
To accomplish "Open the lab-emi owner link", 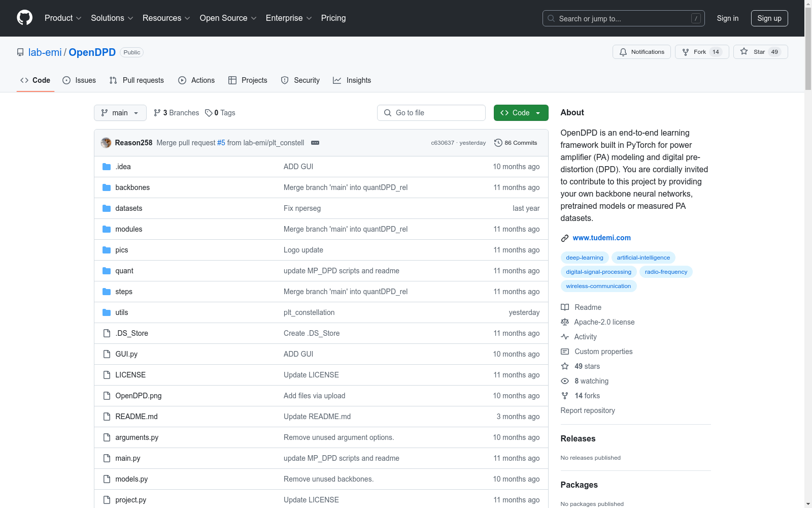I will [x=45, y=52].
